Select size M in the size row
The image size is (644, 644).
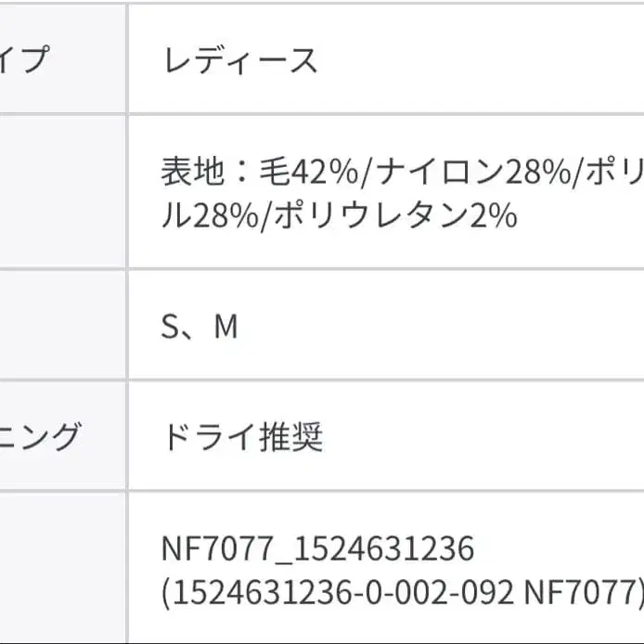click(225, 327)
